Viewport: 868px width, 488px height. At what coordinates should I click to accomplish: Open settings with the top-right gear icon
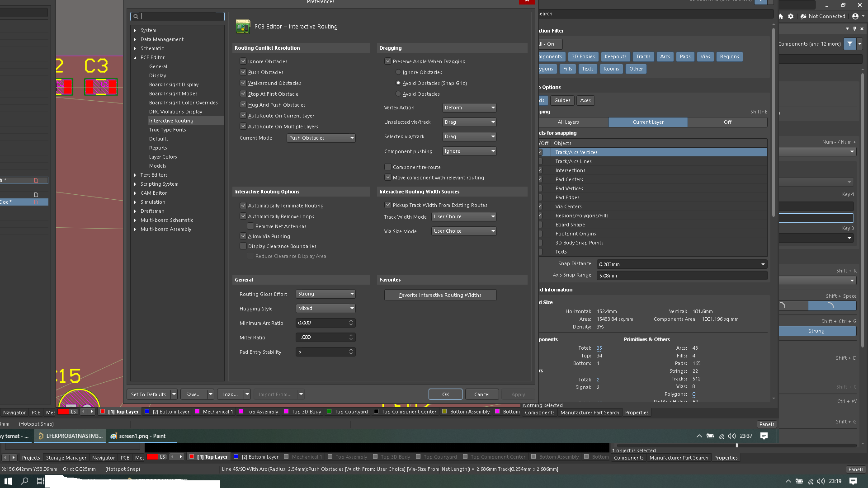click(791, 16)
